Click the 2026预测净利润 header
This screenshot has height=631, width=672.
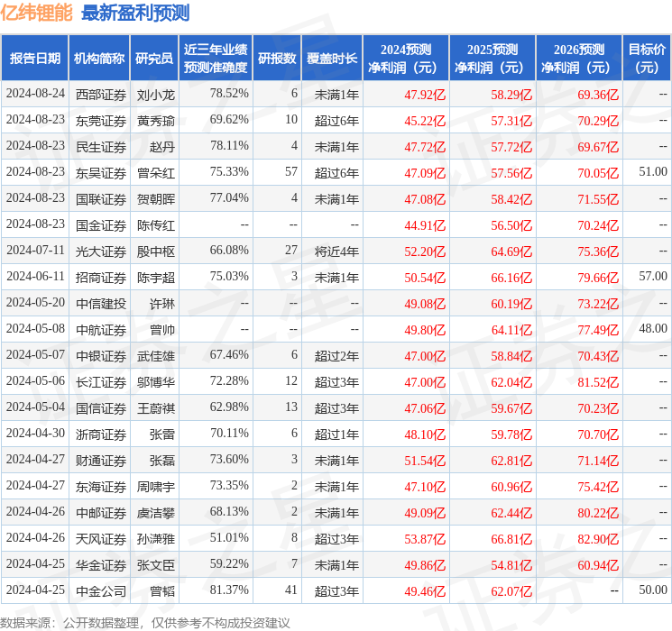579,59
